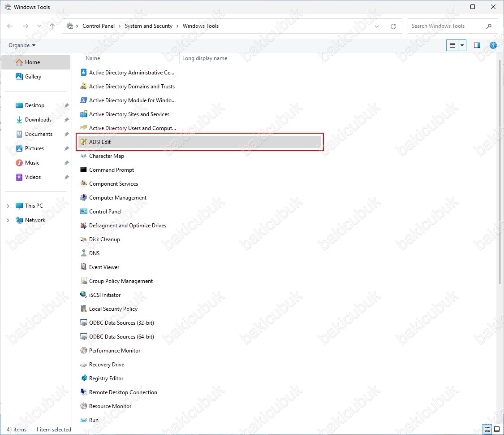This screenshot has width=504, height=435.
Task: Click in the Search Windows Tools field
Action: (x=446, y=26)
